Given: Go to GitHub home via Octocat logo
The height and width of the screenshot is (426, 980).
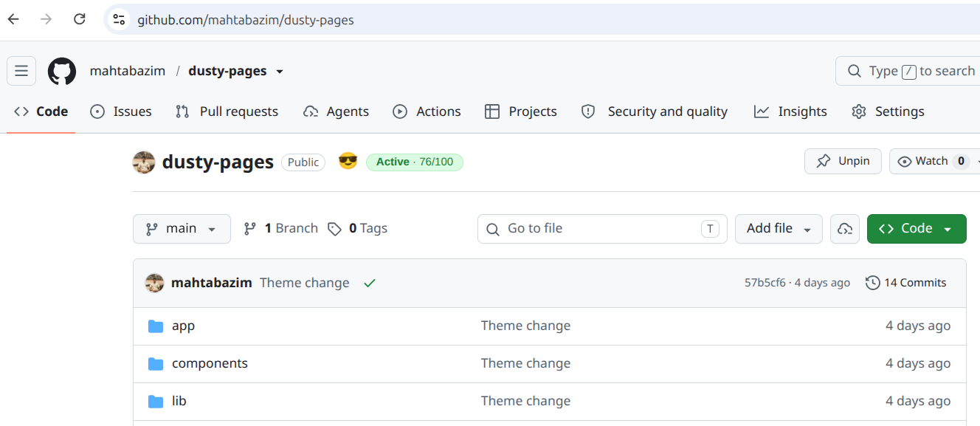Looking at the screenshot, I should pyautogui.click(x=62, y=72).
